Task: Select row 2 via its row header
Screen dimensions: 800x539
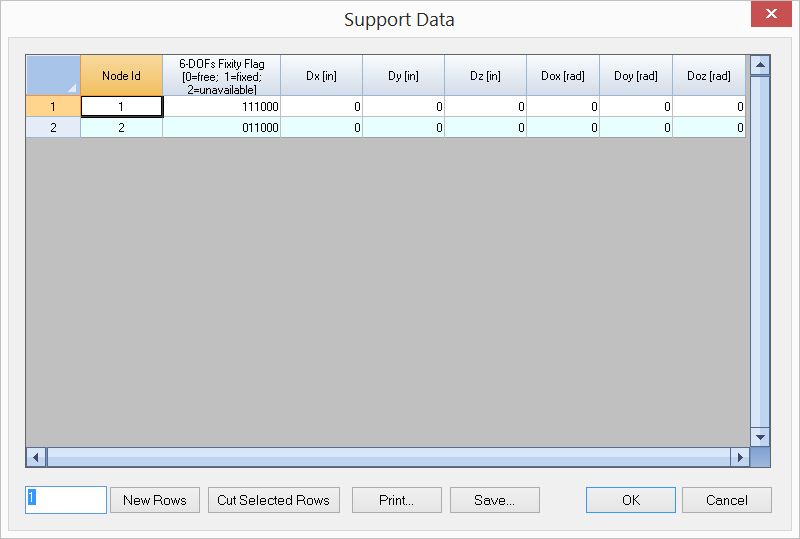Action: click(53, 127)
